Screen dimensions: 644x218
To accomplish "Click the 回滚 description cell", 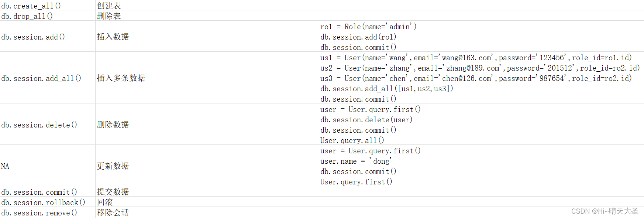I will point(105,202).
